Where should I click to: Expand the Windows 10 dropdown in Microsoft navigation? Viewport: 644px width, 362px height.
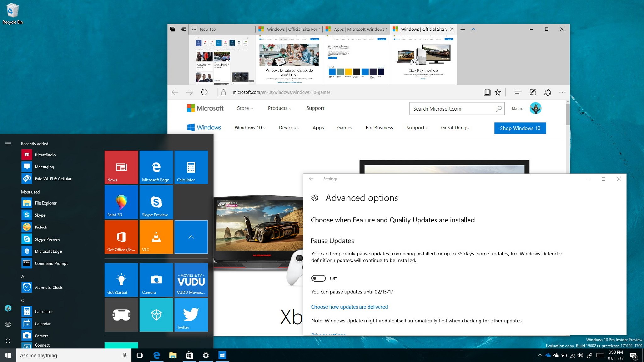pos(249,127)
